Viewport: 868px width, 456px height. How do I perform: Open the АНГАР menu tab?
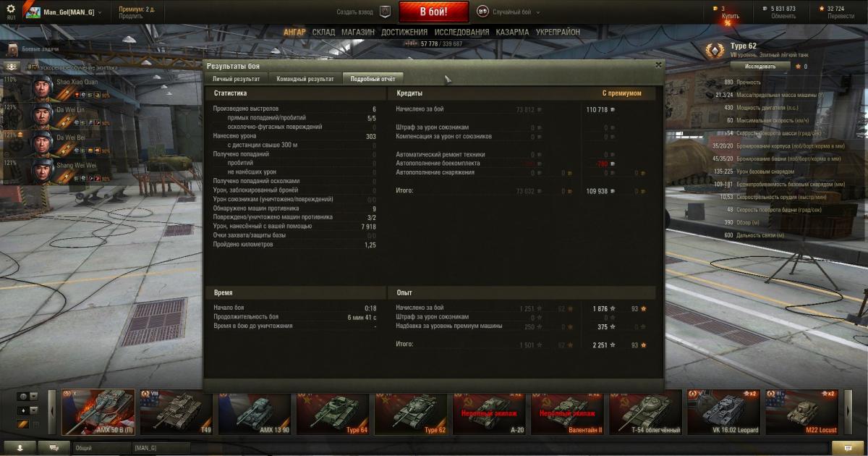coord(294,33)
